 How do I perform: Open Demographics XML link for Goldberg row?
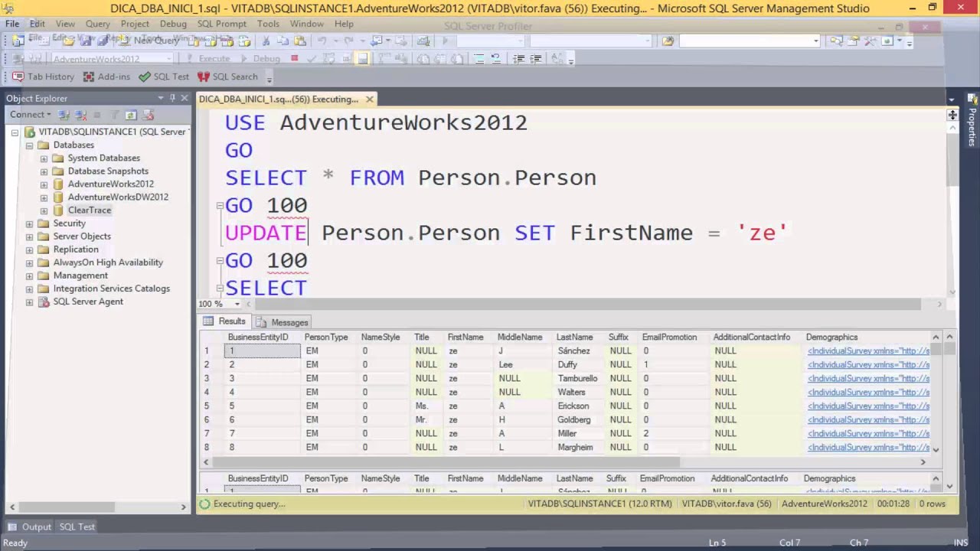click(x=868, y=419)
